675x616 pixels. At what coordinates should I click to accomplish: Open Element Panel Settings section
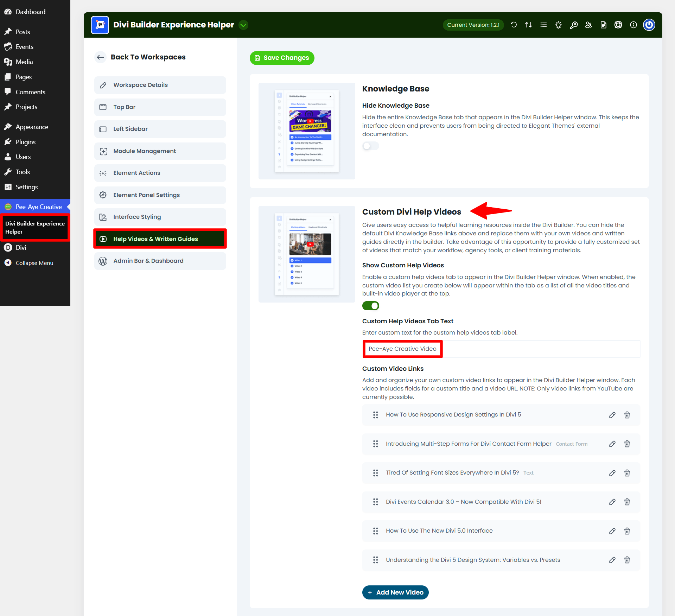tap(160, 195)
